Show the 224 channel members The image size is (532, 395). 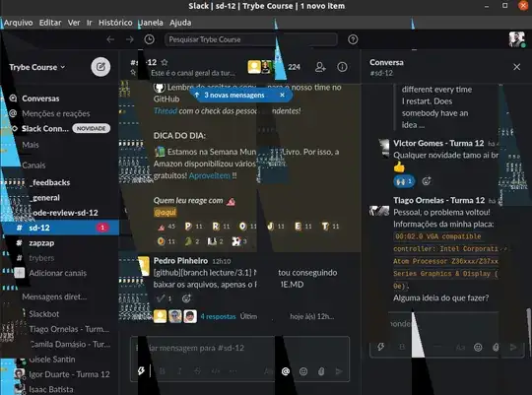point(275,67)
